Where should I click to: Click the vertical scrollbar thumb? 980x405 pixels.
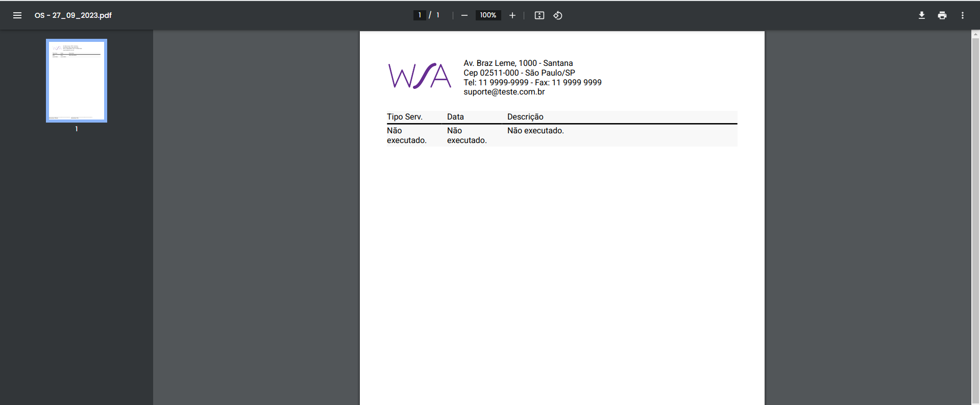(x=975, y=221)
